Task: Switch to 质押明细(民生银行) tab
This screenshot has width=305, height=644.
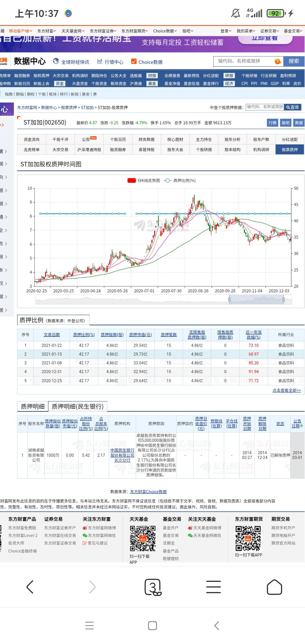Action: coord(78,406)
